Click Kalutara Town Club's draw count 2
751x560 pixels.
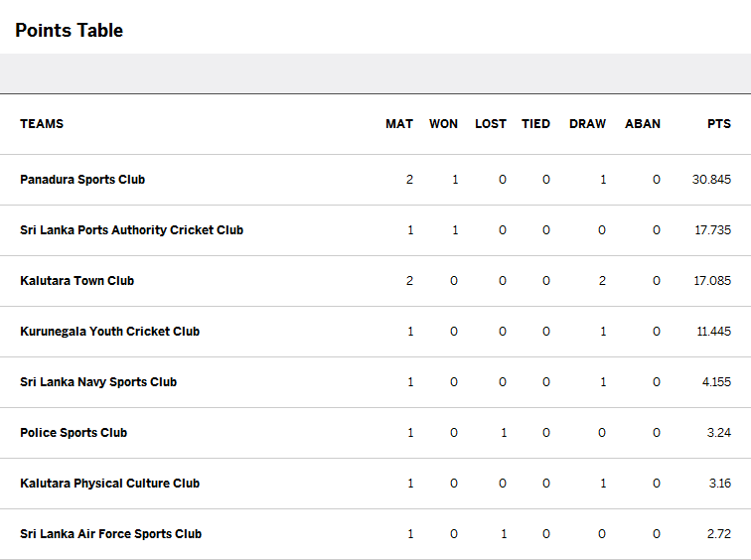point(602,281)
